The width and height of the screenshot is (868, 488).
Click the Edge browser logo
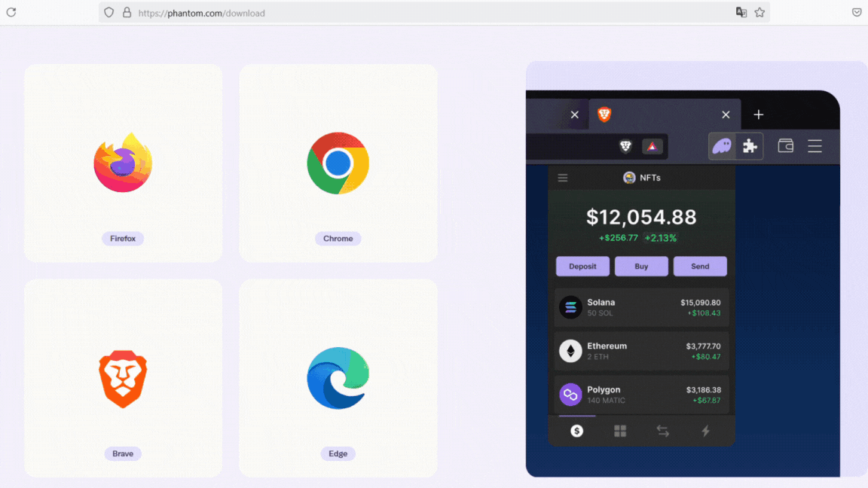338,378
